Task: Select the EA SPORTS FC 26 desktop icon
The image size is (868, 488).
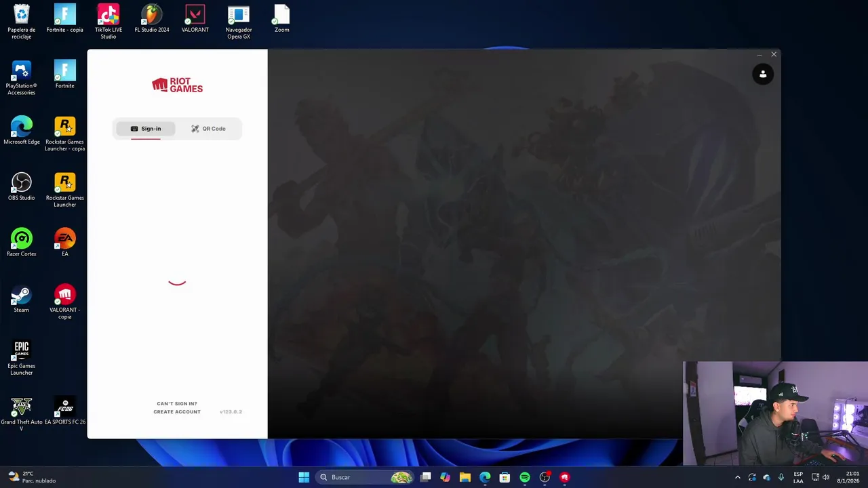Action: pyautogui.click(x=64, y=411)
